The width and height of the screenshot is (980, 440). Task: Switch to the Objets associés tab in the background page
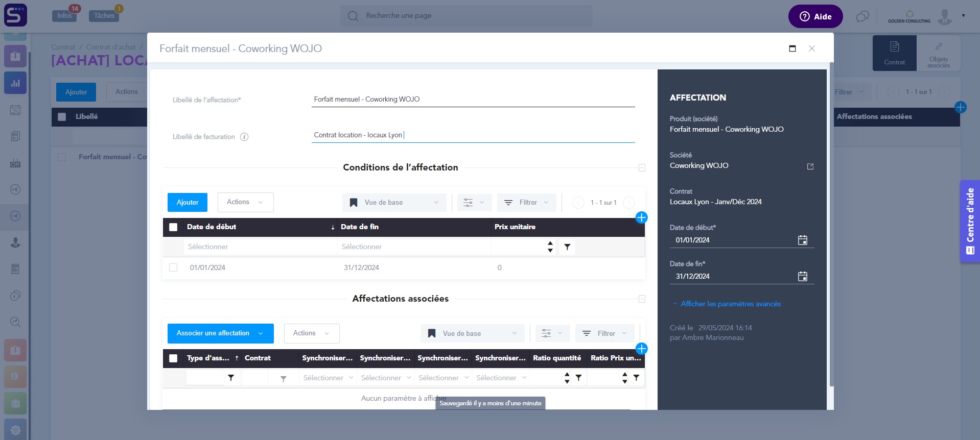click(939, 53)
